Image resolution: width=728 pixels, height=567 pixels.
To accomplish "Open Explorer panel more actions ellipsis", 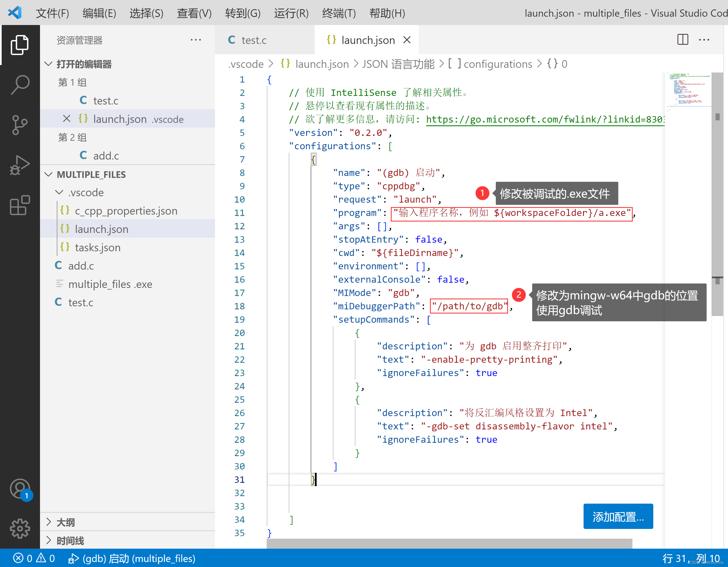I will point(196,40).
